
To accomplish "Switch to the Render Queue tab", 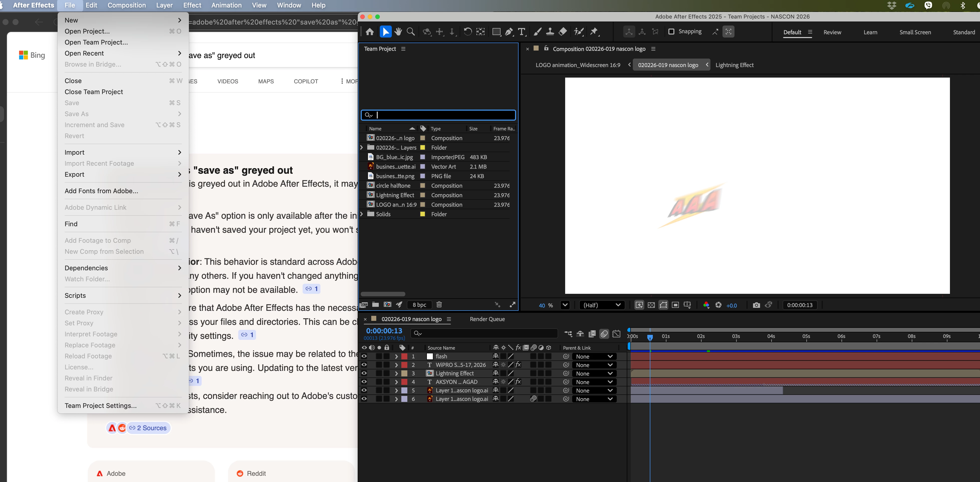I will (487, 319).
